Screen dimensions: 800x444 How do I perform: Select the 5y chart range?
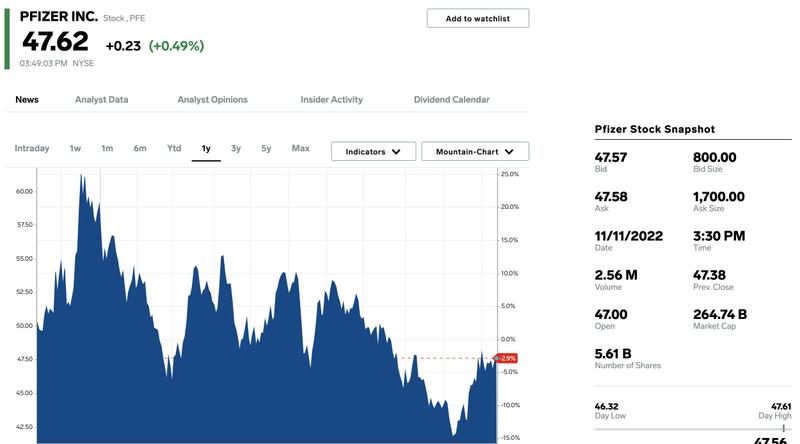(x=266, y=149)
